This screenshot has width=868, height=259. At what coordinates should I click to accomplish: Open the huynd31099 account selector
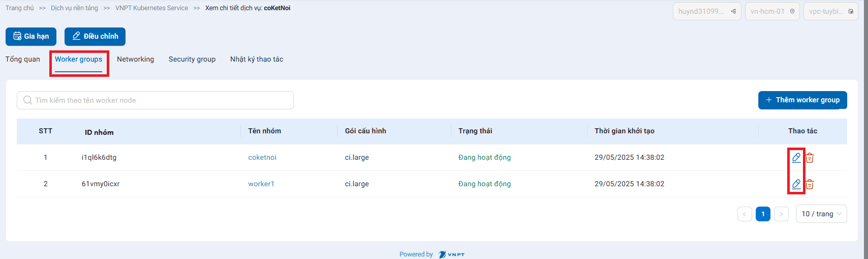tap(707, 11)
